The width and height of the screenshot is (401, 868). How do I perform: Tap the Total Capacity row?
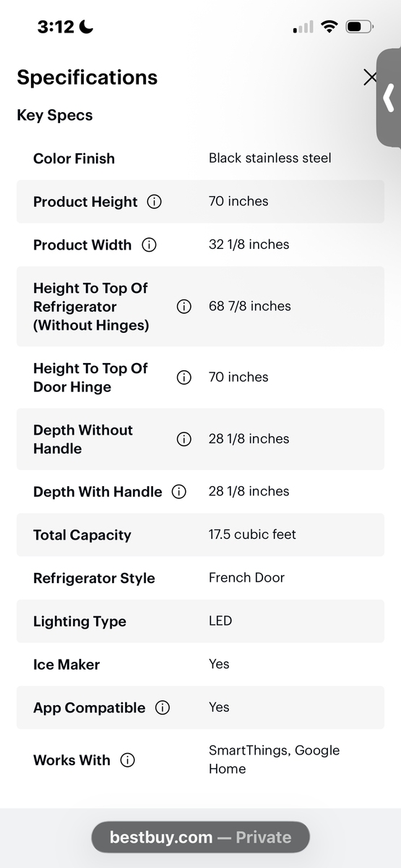click(x=201, y=535)
